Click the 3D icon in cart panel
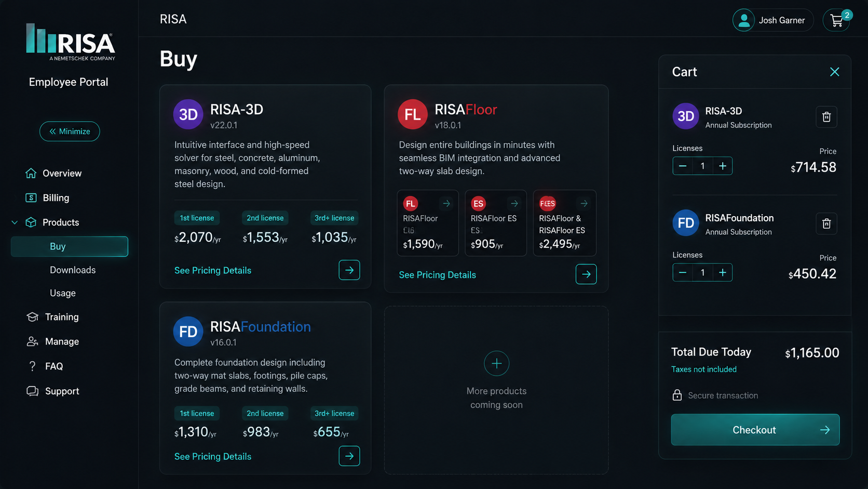The image size is (868, 489). pos(686,116)
